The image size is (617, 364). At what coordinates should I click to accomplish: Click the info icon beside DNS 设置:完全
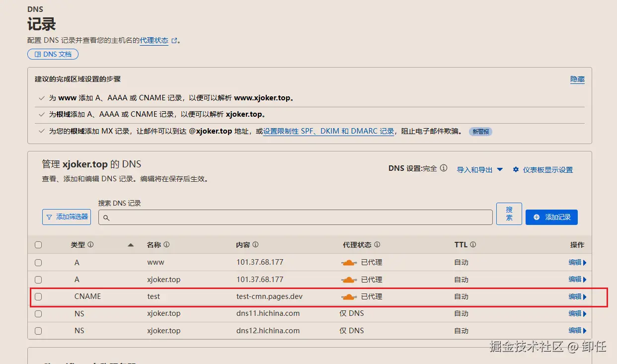[x=444, y=168]
